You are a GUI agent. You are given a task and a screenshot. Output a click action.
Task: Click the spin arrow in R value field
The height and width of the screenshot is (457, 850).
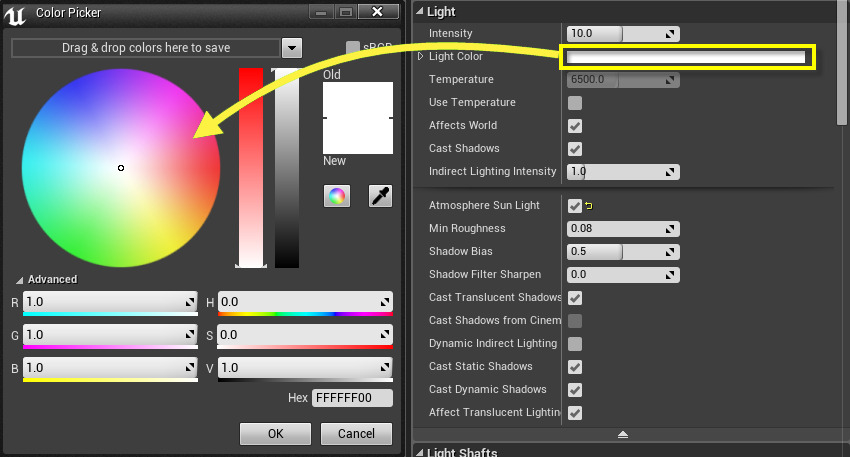coord(190,302)
